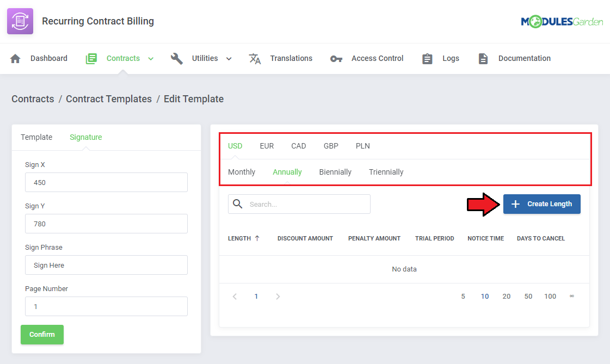Screen dimensions: 610x364
Task: Open the Dashboard menu item
Action: coord(48,58)
